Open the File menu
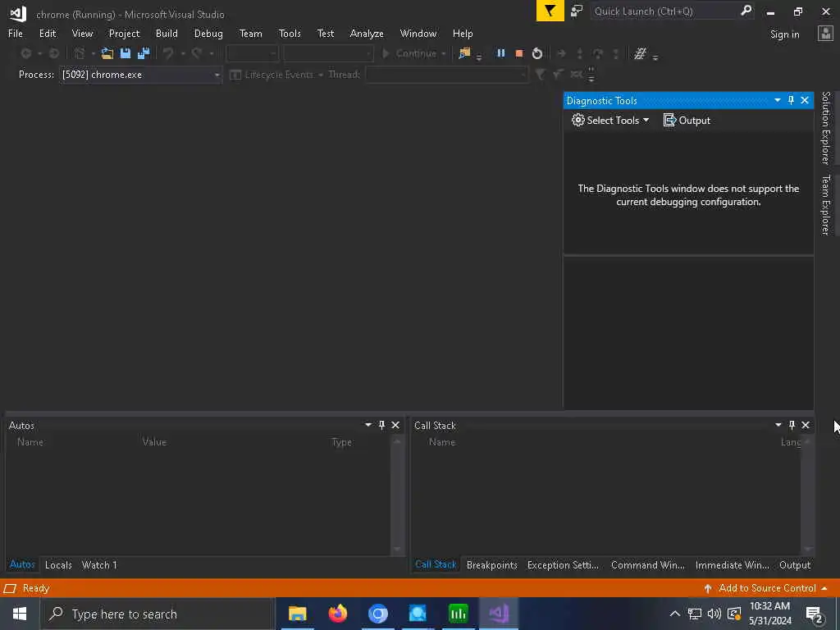Viewport: 840px width, 630px height. click(16, 33)
